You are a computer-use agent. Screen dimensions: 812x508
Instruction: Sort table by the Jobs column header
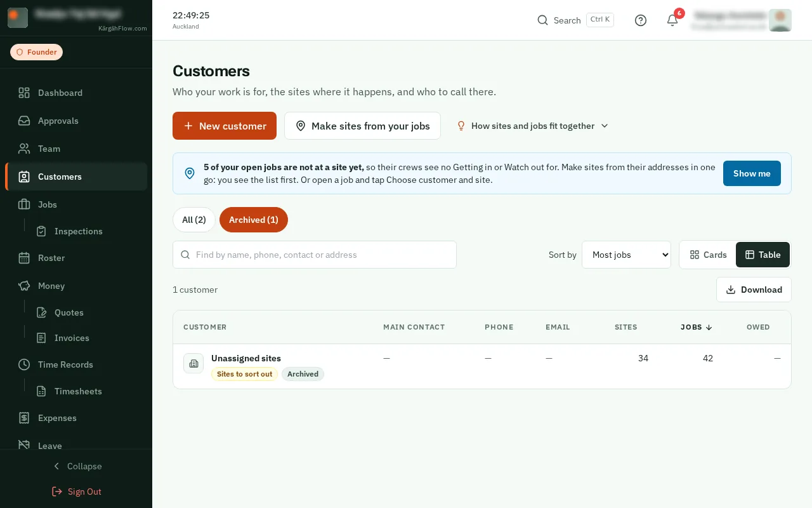point(696,327)
